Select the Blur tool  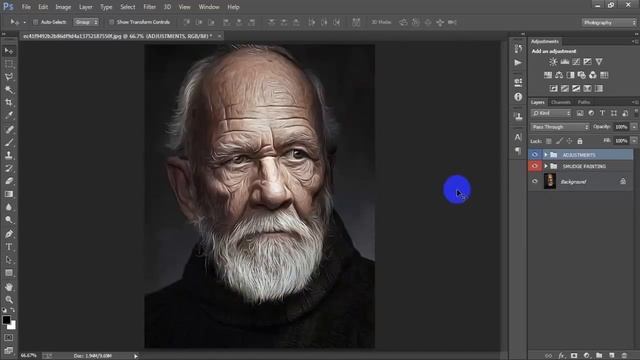[9, 207]
